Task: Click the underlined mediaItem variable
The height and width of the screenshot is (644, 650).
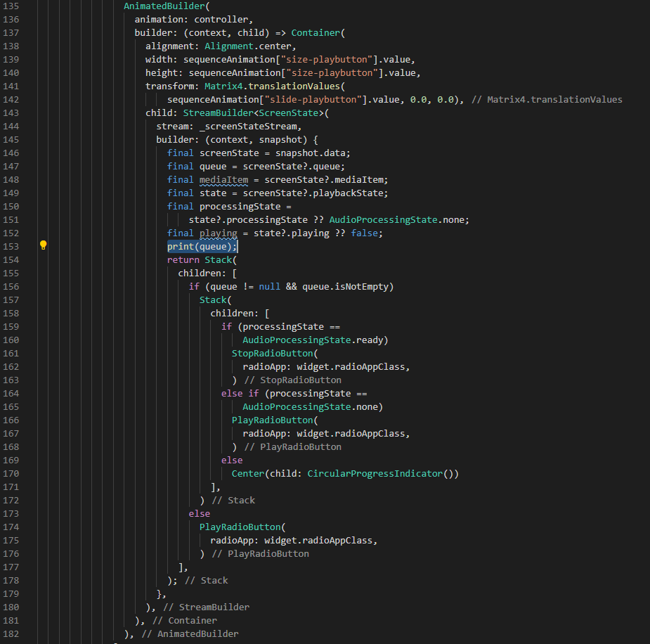Action: click(224, 179)
